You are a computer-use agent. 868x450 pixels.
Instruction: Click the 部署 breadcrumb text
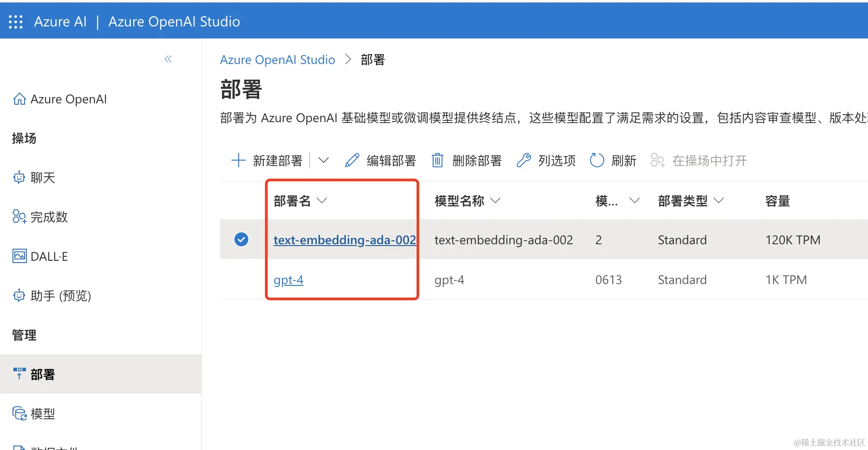373,59
